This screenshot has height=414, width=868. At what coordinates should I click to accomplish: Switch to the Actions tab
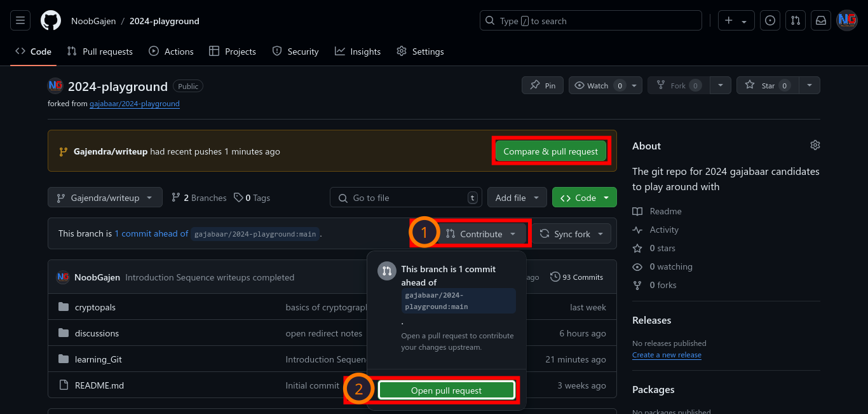(x=172, y=52)
